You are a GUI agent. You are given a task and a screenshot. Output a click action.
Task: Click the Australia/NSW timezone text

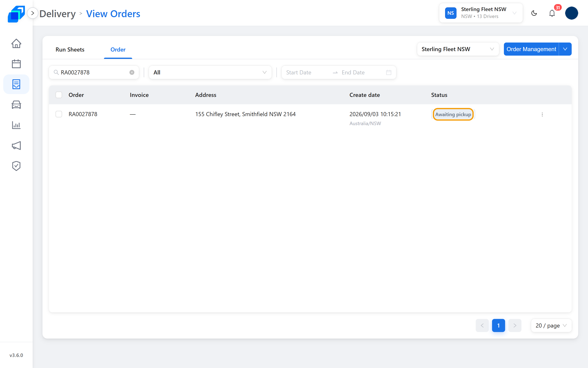click(365, 123)
